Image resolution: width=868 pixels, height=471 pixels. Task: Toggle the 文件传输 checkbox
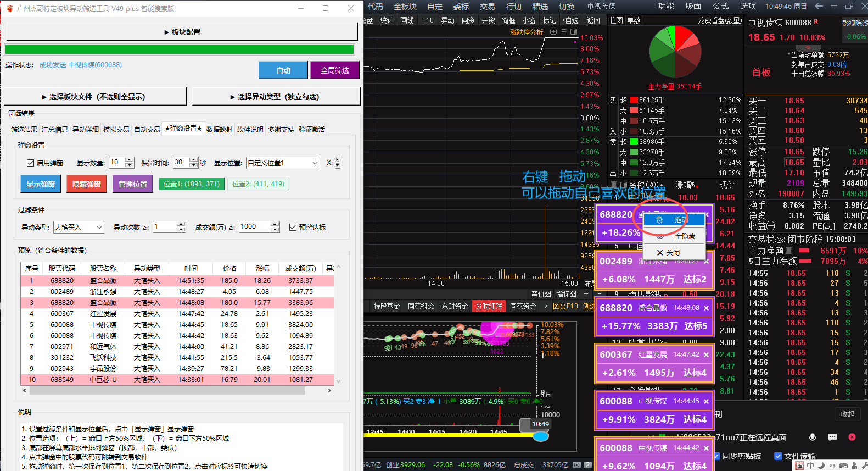(778, 456)
